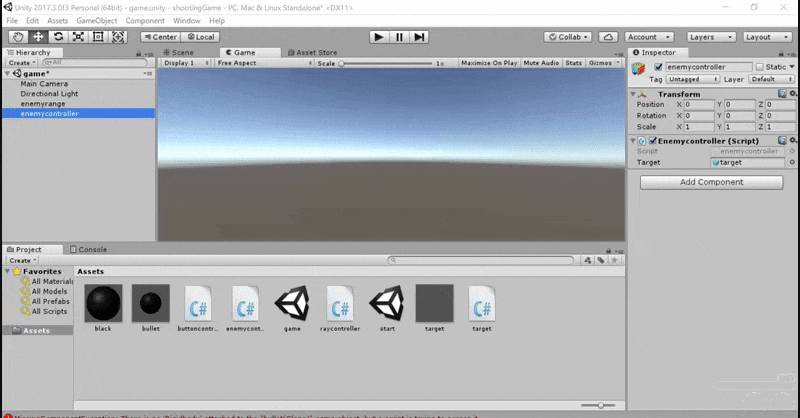Select the buttoncontr script asset
This screenshot has width=800, height=418.
point(198,303)
